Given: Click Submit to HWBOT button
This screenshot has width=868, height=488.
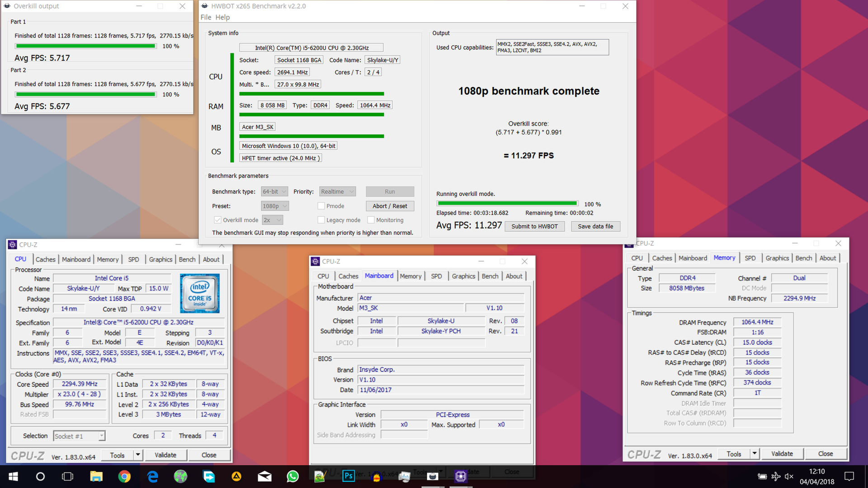Looking at the screenshot, I should (534, 226).
